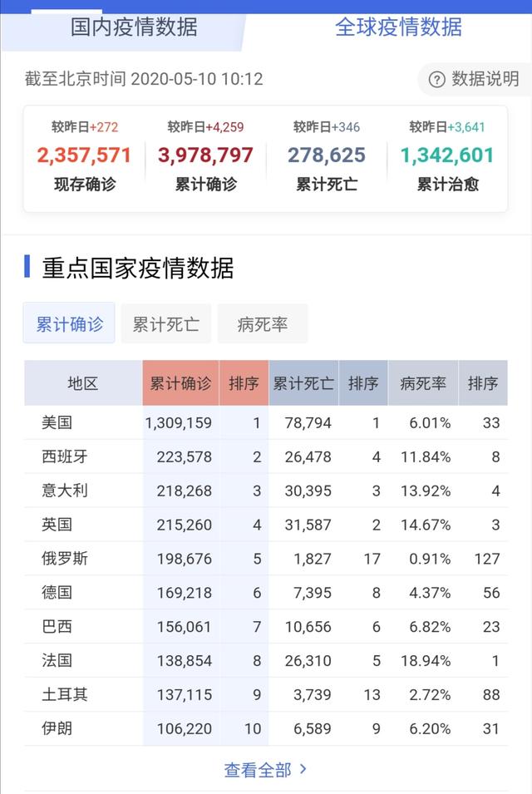
Task: Click the 病死率 column header
Action: pos(423,383)
